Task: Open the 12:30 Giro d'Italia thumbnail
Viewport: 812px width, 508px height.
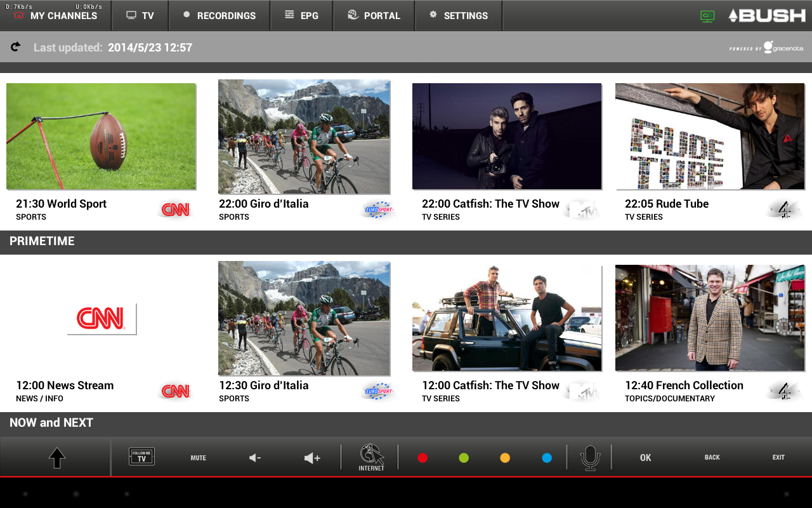Action: pyautogui.click(x=304, y=318)
